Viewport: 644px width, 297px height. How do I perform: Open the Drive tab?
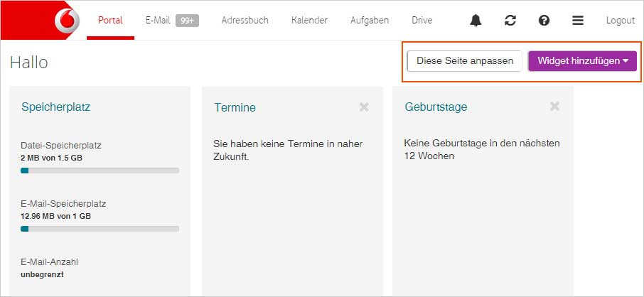422,21
